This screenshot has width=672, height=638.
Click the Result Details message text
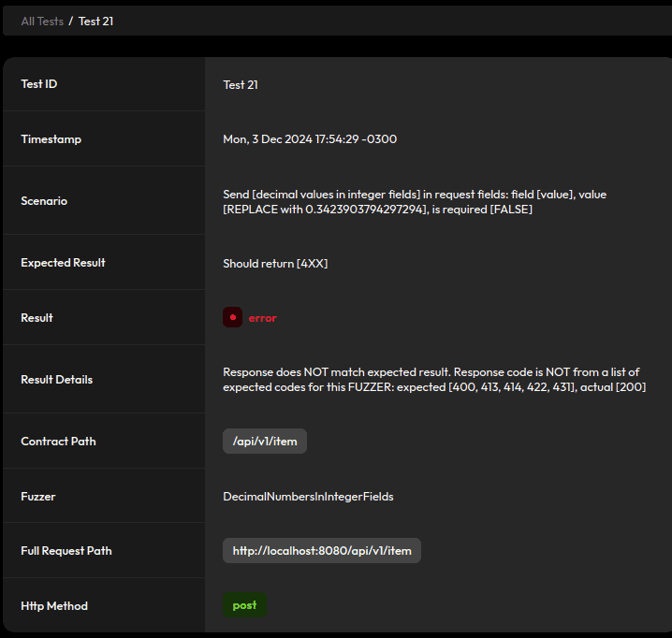433,379
